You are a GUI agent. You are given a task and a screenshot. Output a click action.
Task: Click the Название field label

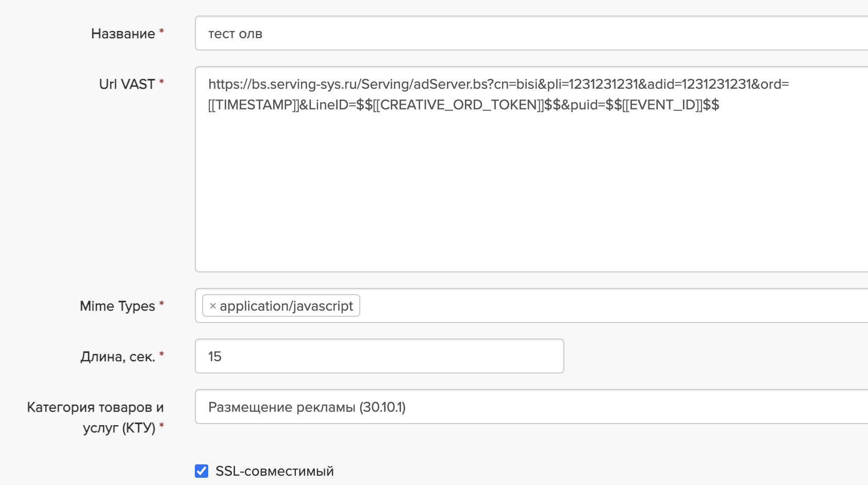click(123, 34)
